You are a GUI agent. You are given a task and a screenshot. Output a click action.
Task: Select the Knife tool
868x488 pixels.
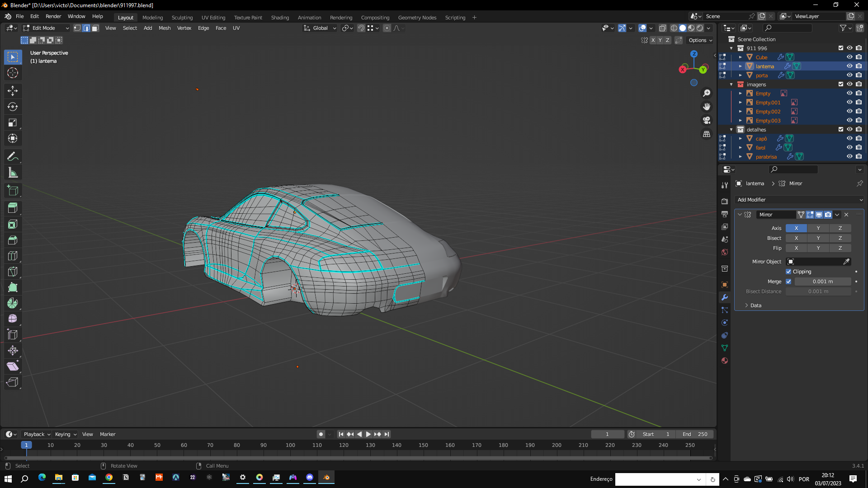point(13,272)
